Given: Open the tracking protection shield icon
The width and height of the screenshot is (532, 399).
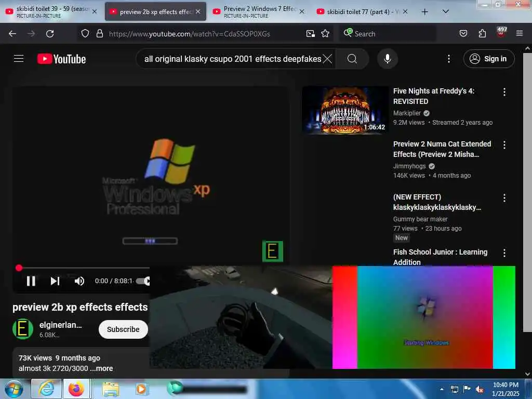Looking at the screenshot, I should point(85,33).
